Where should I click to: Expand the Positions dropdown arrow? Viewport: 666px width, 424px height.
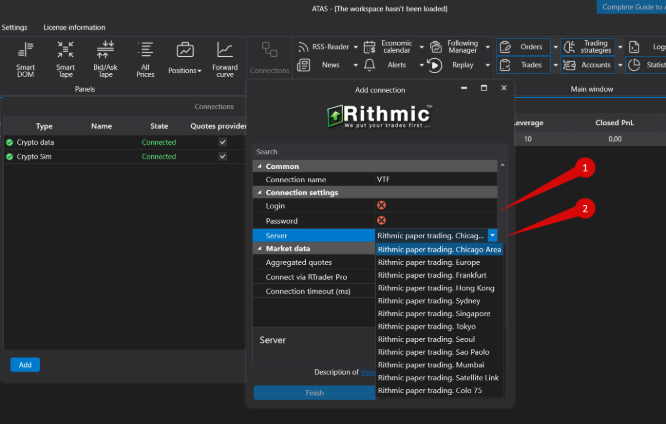click(199, 71)
